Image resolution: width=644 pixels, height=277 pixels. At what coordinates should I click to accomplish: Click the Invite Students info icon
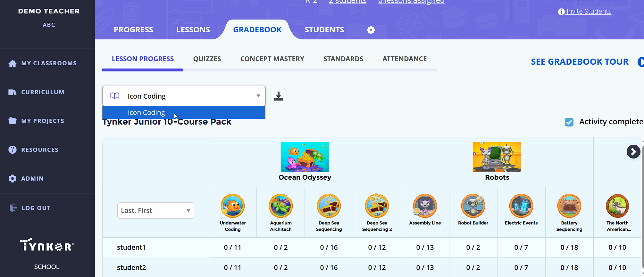pos(561,12)
